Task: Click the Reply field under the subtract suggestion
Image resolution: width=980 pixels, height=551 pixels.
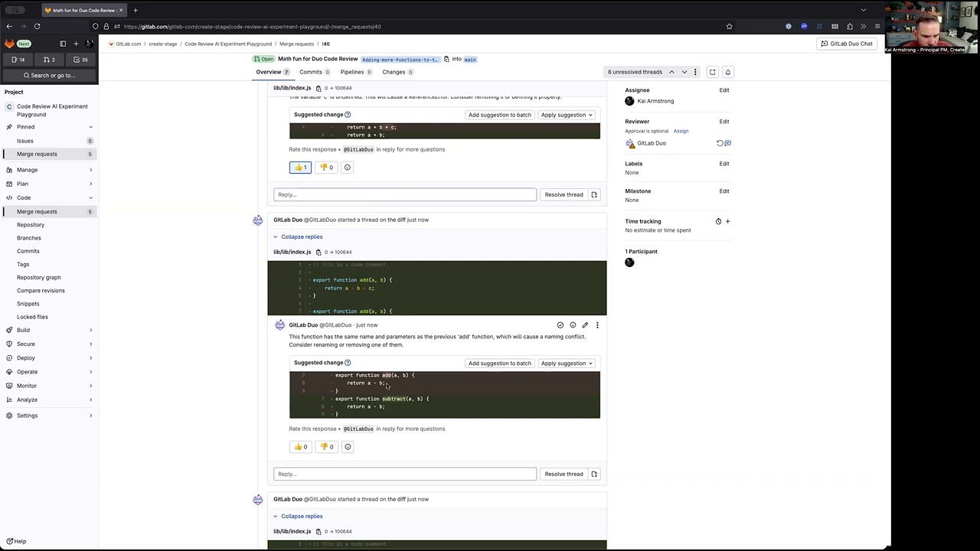Action: click(405, 474)
